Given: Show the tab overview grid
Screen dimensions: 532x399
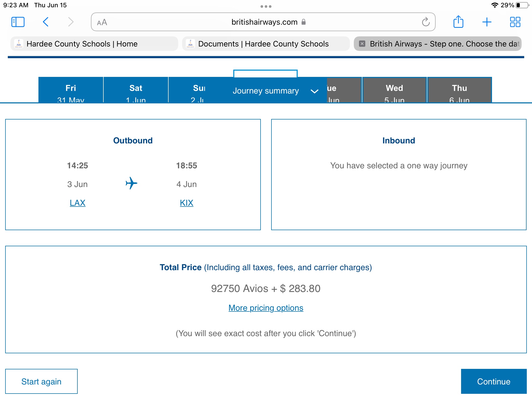Looking at the screenshot, I should (x=515, y=22).
